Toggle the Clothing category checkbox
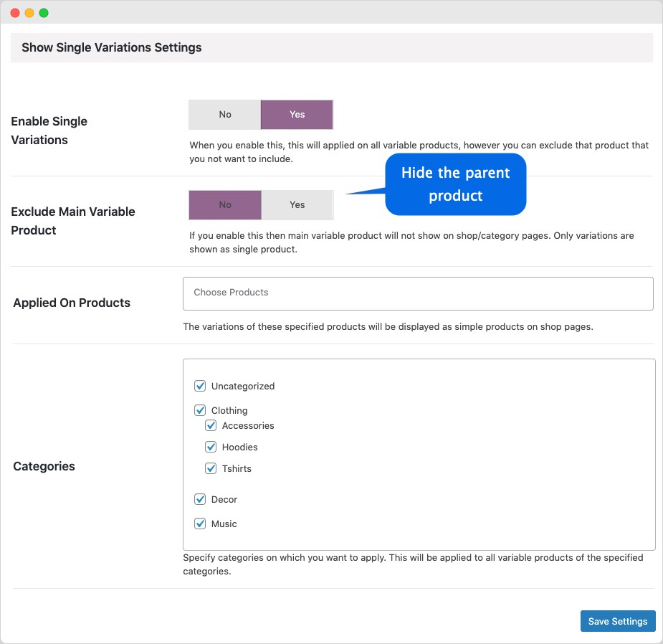 click(200, 410)
